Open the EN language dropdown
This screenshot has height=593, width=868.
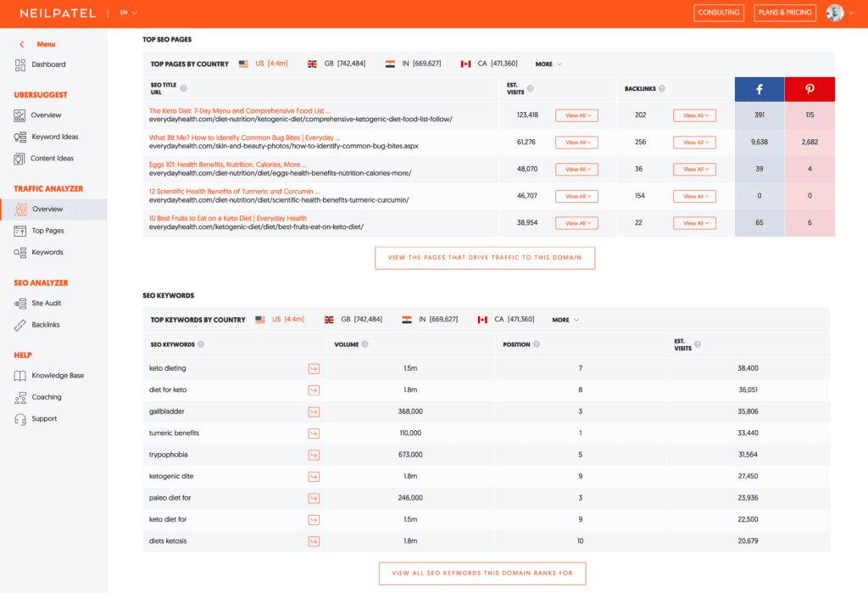coord(129,13)
